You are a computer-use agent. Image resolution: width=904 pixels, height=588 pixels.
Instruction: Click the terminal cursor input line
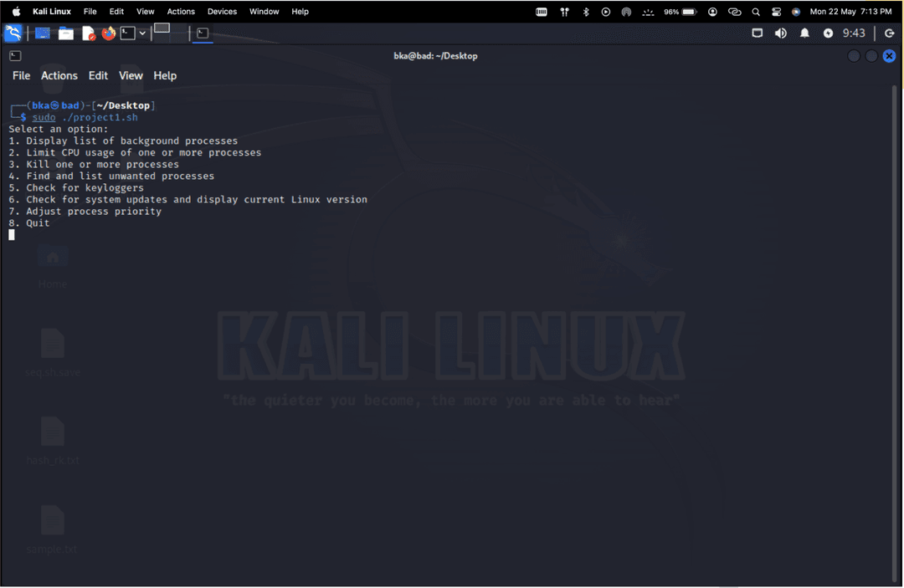coord(12,235)
